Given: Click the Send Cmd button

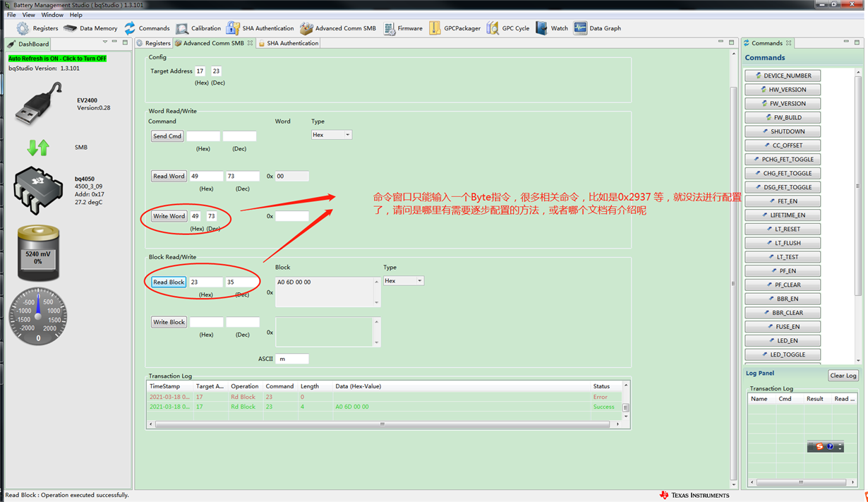Looking at the screenshot, I should click(167, 136).
